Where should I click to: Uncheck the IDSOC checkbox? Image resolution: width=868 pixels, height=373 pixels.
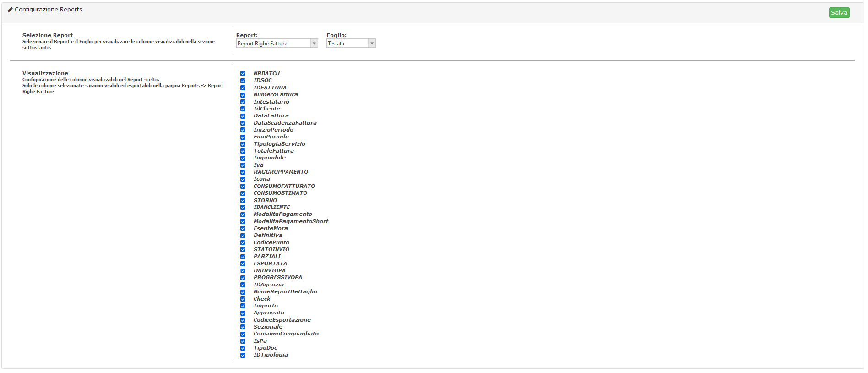click(243, 81)
